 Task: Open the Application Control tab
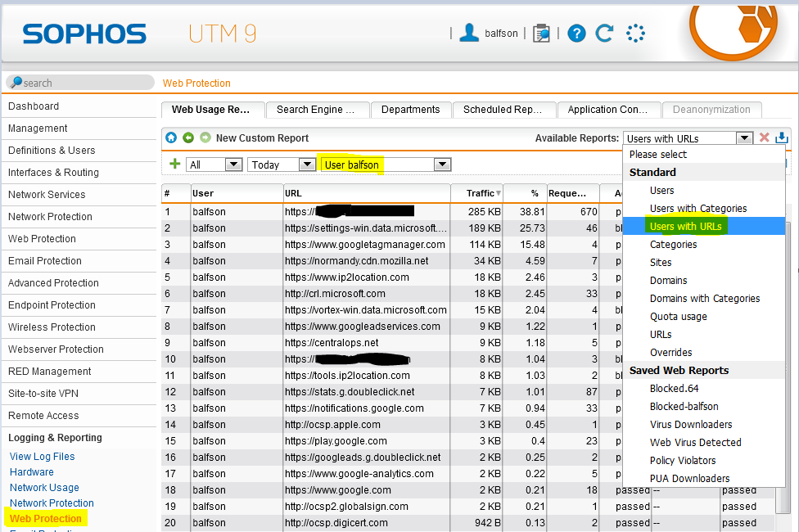pyautogui.click(x=609, y=110)
